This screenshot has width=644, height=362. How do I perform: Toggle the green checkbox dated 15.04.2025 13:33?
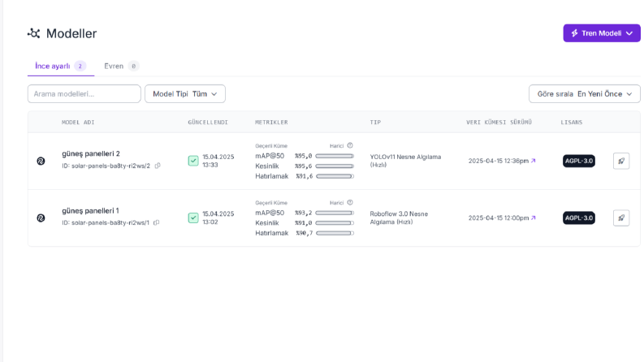click(x=193, y=161)
